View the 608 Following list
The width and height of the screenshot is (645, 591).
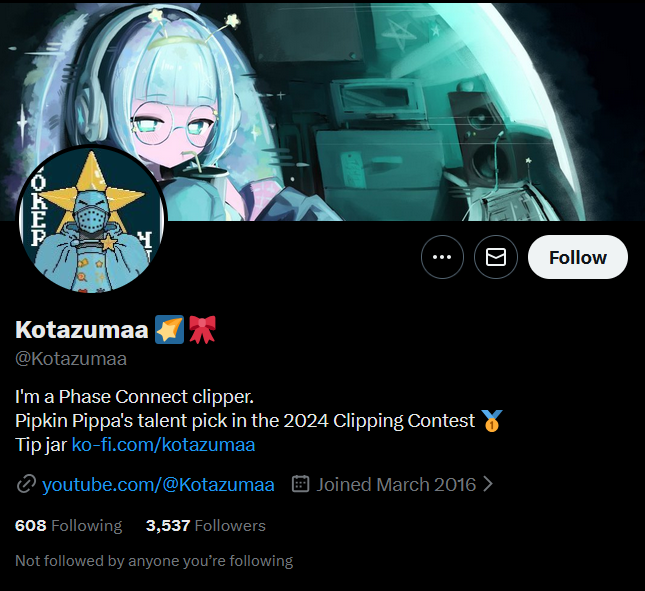coord(68,526)
